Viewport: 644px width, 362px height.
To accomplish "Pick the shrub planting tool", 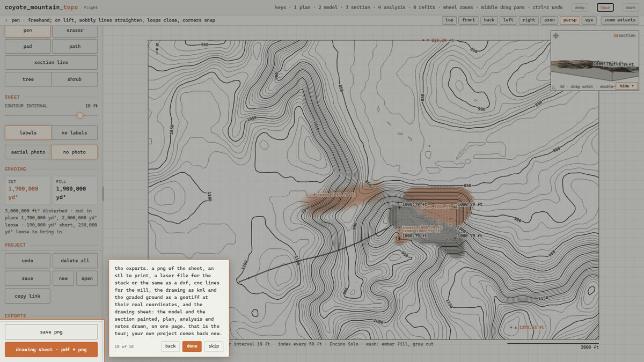I will 75,79.
